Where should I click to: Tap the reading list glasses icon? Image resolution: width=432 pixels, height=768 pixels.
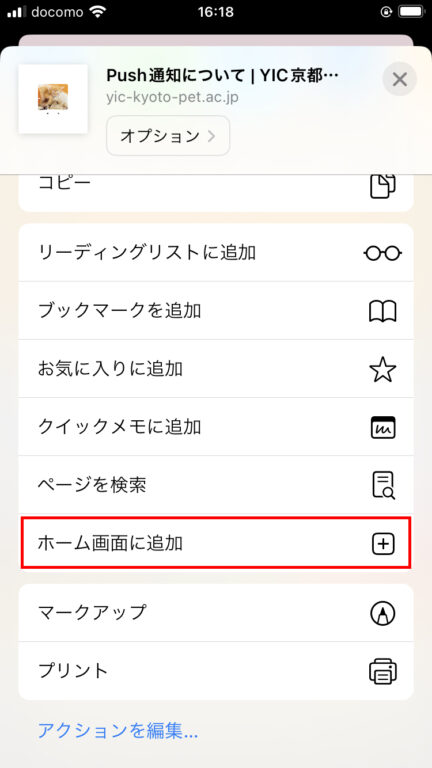(383, 253)
